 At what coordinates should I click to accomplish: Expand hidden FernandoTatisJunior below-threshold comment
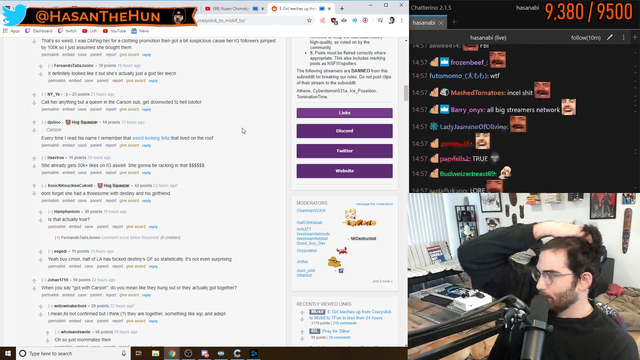[x=57, y=238]
